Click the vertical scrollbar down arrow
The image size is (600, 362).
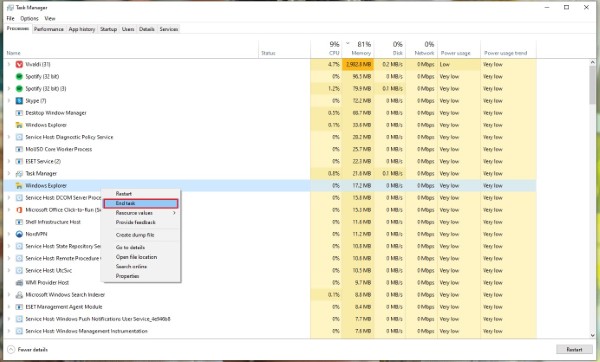coord(593,335)
